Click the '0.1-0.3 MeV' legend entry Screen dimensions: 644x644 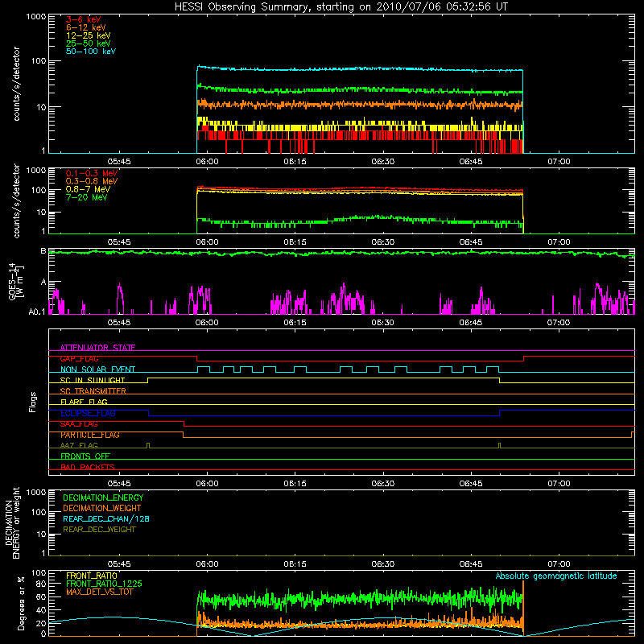click(92, 173)
